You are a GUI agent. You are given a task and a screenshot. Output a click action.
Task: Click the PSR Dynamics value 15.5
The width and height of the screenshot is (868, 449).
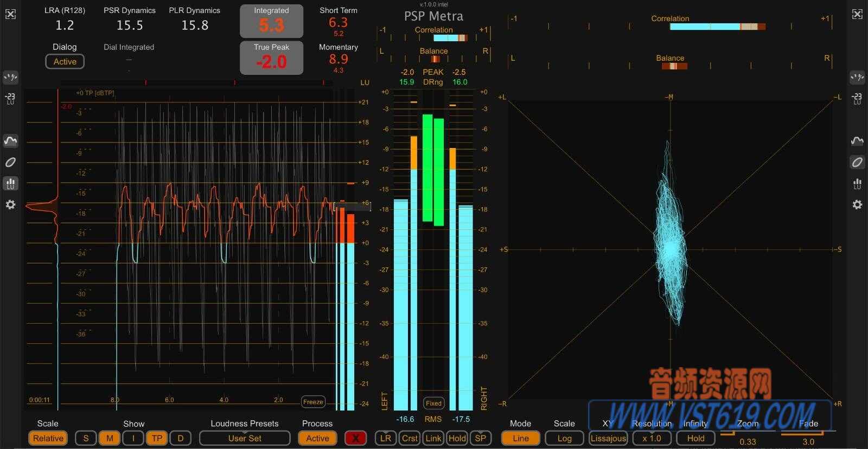point(130,25)
